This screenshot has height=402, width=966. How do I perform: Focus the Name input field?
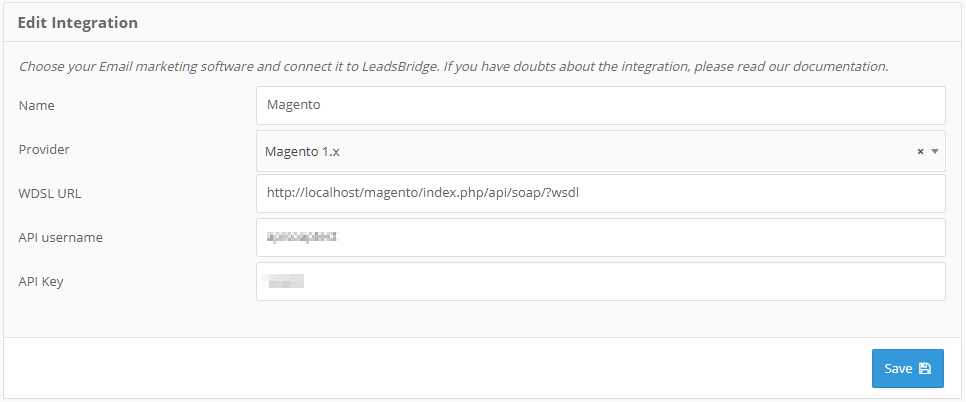pyautogui.click(x=601, y=105)
